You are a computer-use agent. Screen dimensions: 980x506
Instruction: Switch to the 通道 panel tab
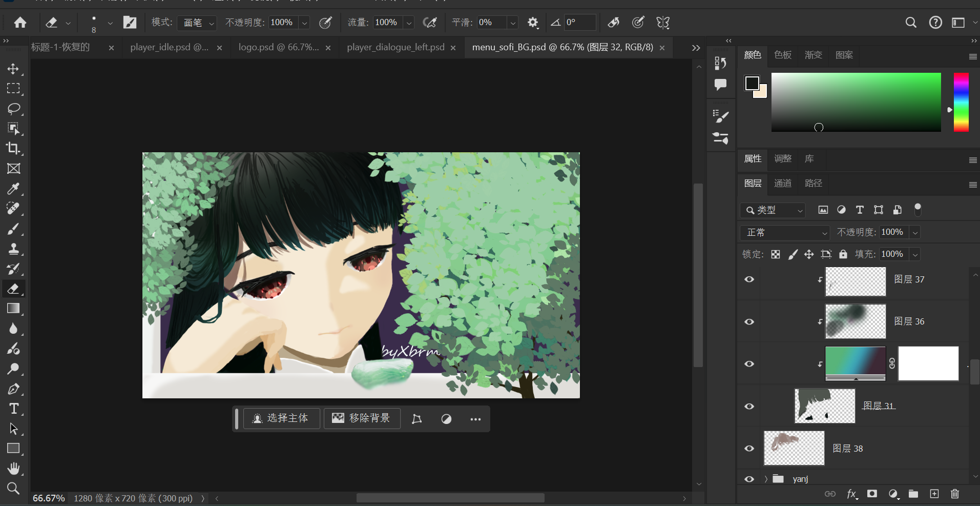coord(783,183)
